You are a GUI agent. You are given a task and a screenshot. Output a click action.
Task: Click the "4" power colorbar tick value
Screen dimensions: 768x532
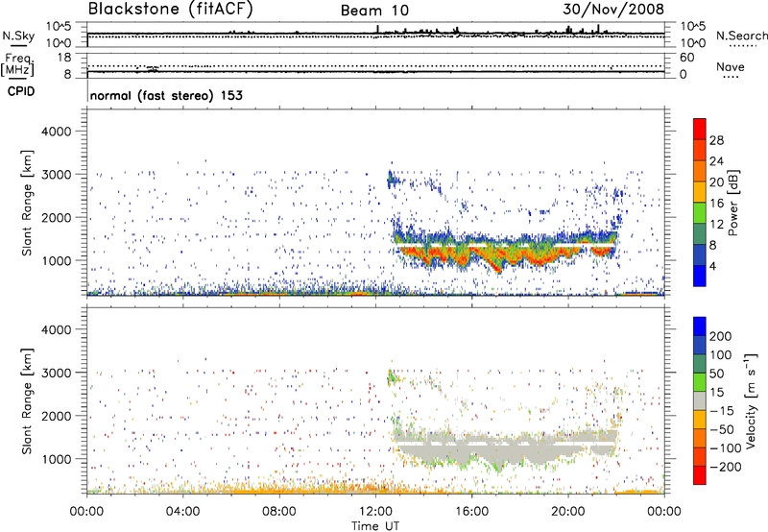(x=712, y=266)
